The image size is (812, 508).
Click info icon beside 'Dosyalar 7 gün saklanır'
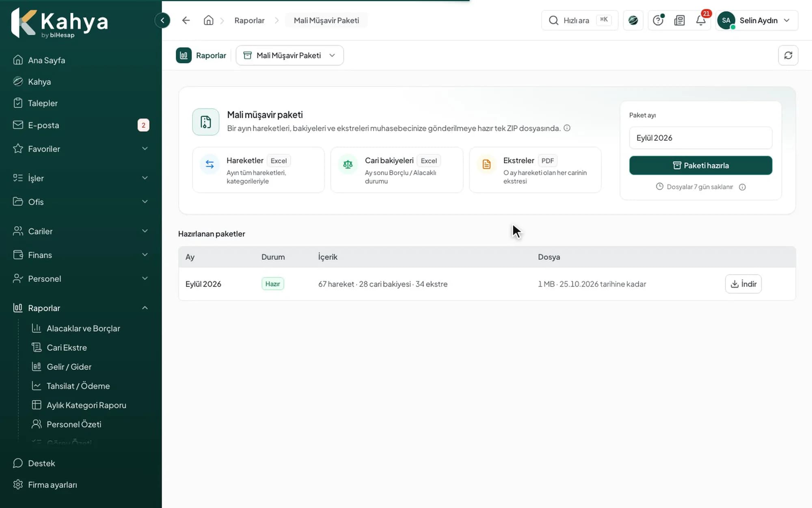pos(742,187)
